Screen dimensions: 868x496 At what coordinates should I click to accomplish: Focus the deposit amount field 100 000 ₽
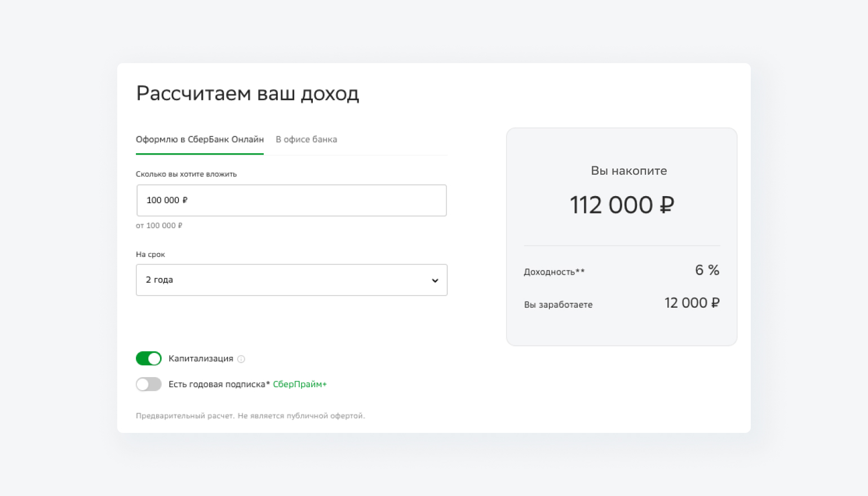(291, 200)
